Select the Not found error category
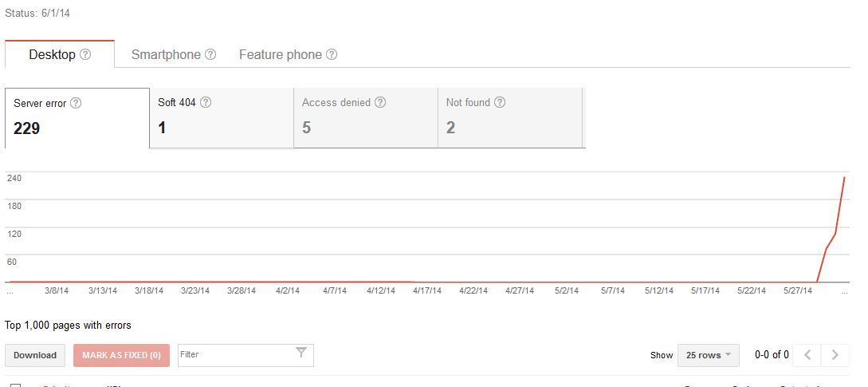The height and width of the screenshot is (387, 868). [x=510, y=118]
